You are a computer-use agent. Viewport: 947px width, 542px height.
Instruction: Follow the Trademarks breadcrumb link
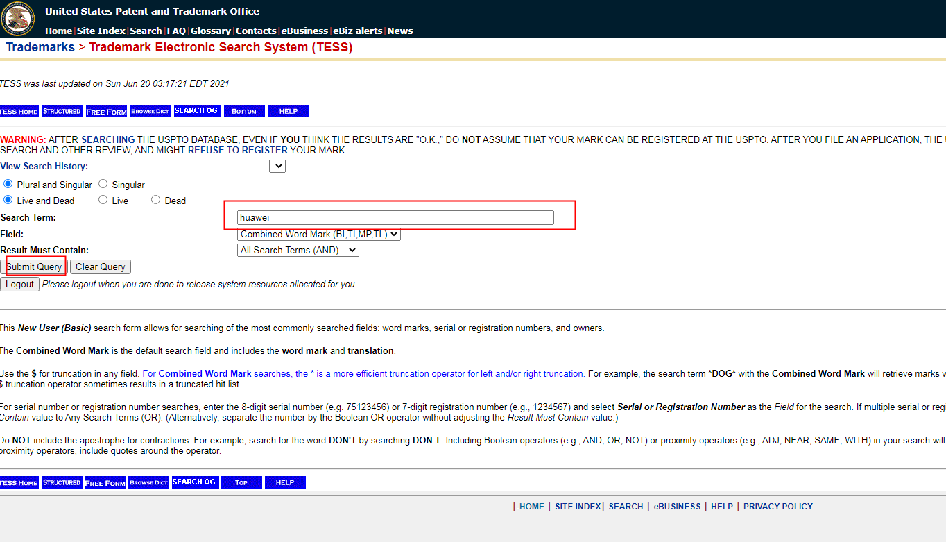(x=40, y=47)
